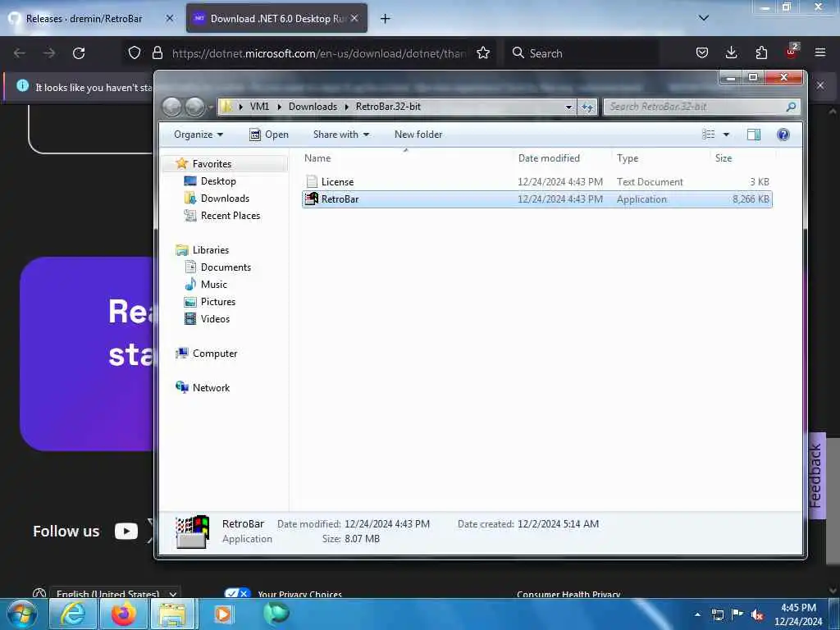This screenshot has height=630, width=840.
Task: Go to Desktop in Favorites
Action: point(218,181)
